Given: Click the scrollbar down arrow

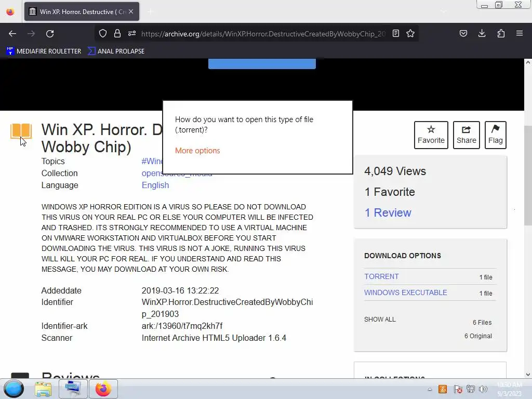Looking at the screenshot, I should pyautogui.click(x=528, y=375).
